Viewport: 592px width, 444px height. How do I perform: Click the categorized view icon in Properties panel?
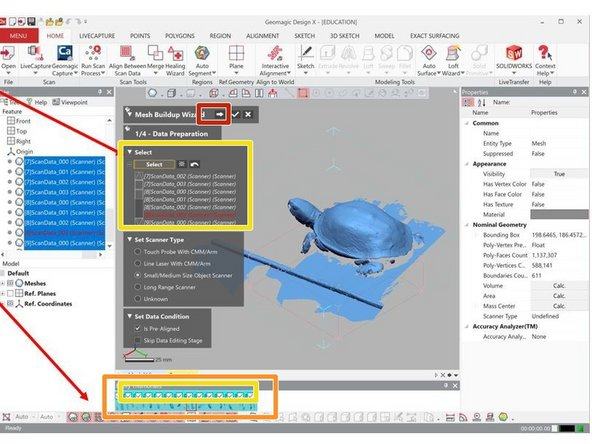pos(468,102)
